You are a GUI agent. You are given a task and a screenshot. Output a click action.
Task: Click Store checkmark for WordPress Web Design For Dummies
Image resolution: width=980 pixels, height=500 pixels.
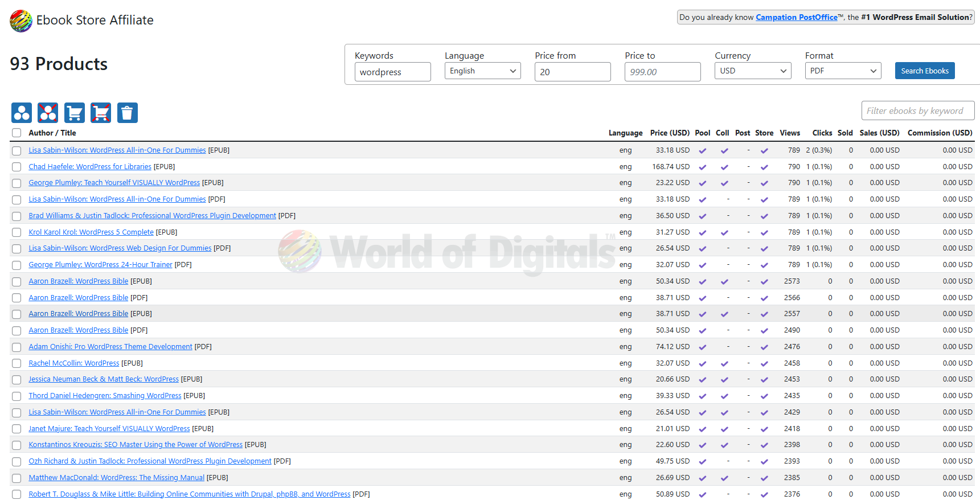tap(764, 249)
